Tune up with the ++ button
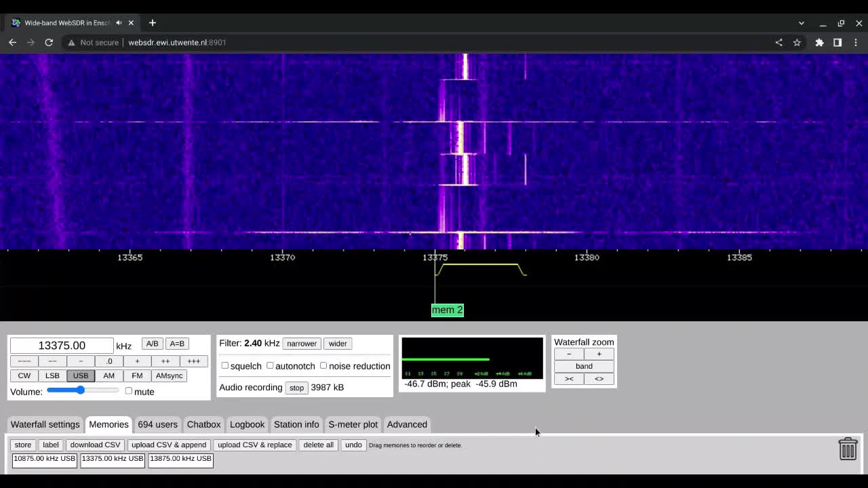Viewport: 868px width, 488px height. tap(165, 361)
